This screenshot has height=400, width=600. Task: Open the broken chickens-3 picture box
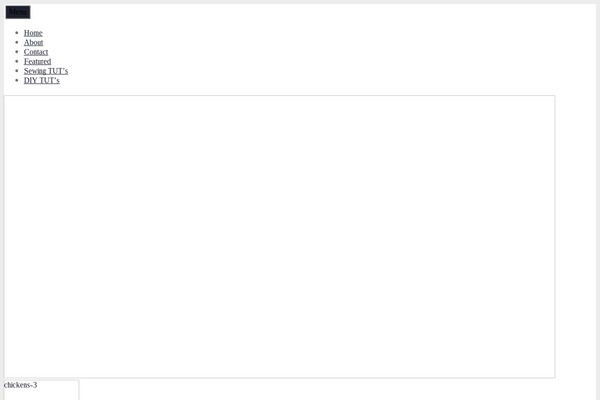41,390
